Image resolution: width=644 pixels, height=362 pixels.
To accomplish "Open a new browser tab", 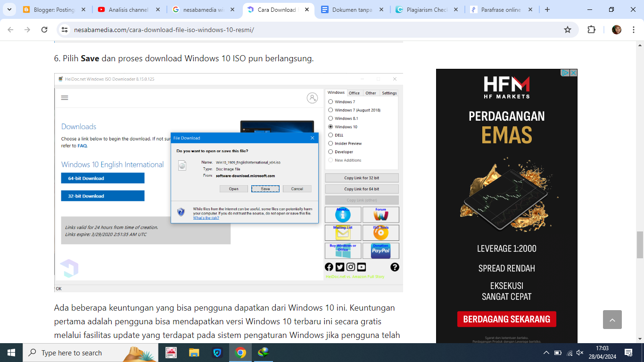I will click(x=547, y=9).
